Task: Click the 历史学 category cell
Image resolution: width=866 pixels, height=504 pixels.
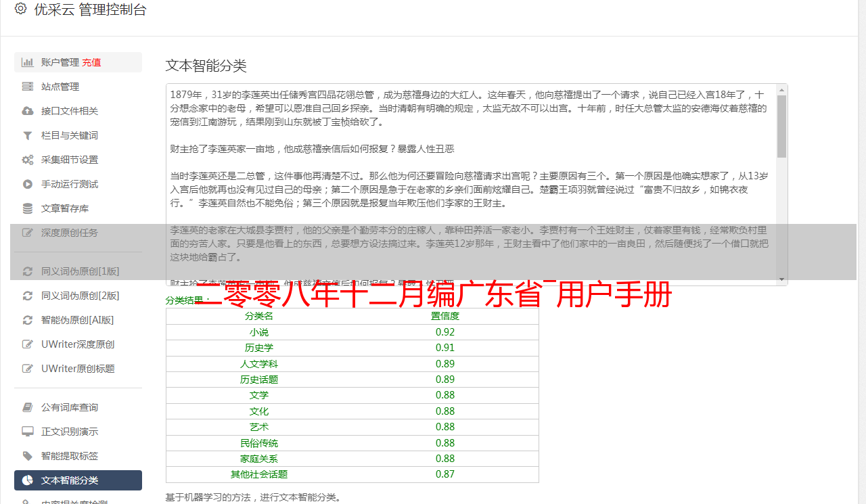Action: 259,348
